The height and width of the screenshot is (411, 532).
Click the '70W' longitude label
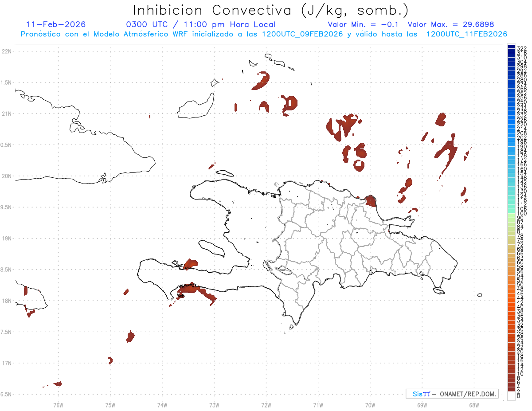point(370,405)
